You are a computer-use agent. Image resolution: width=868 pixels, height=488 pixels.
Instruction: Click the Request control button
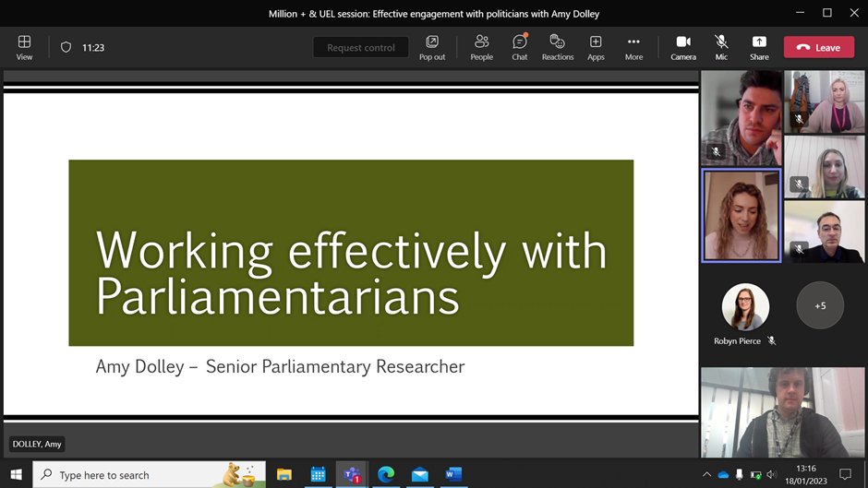[x=361, y=48]
